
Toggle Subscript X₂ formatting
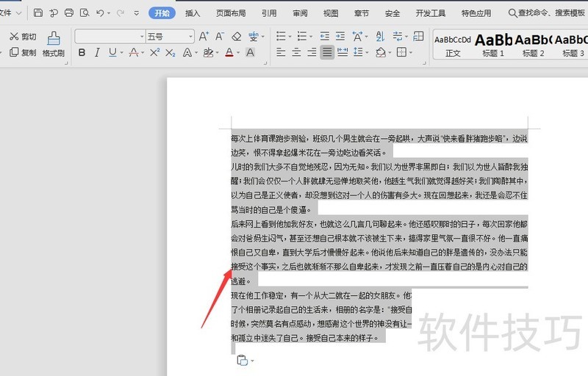point(171,52)
